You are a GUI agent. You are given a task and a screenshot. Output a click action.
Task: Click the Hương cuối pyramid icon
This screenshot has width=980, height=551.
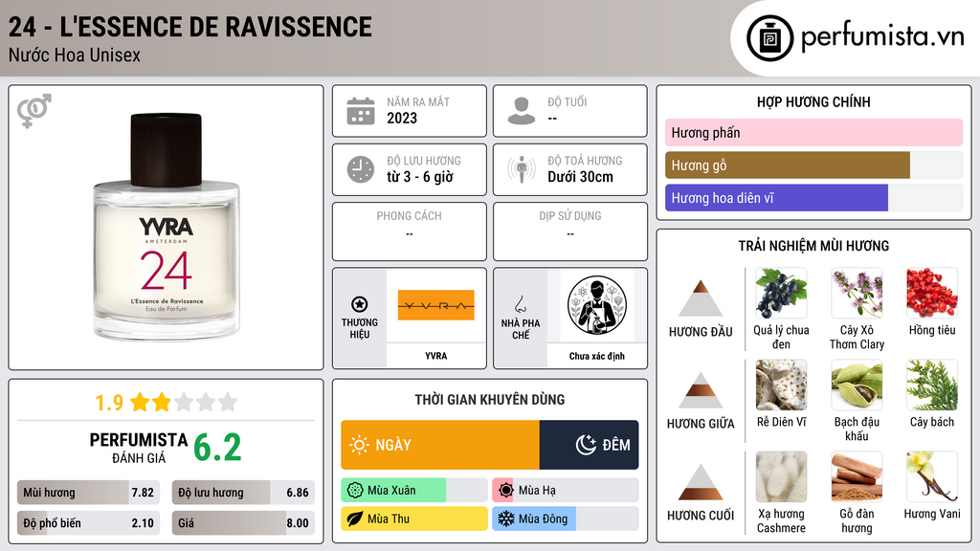[701, 482]
